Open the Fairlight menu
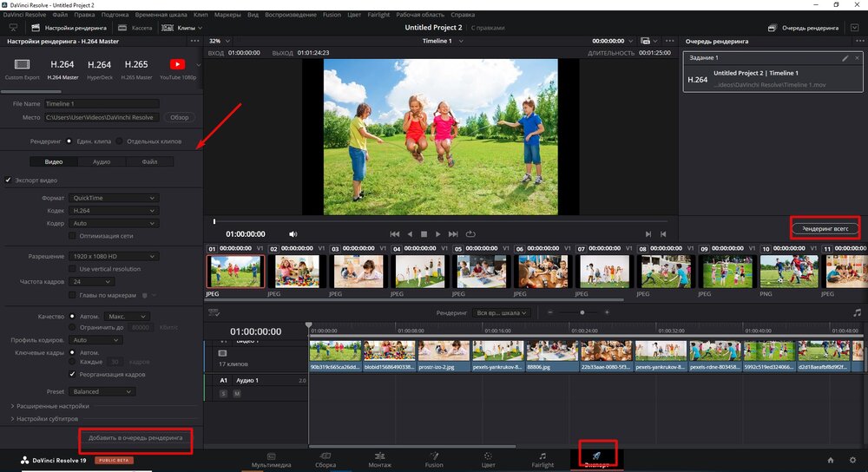The height and width of the screenshot is (472, 868). pyautogui.click(x=378, y=15)
